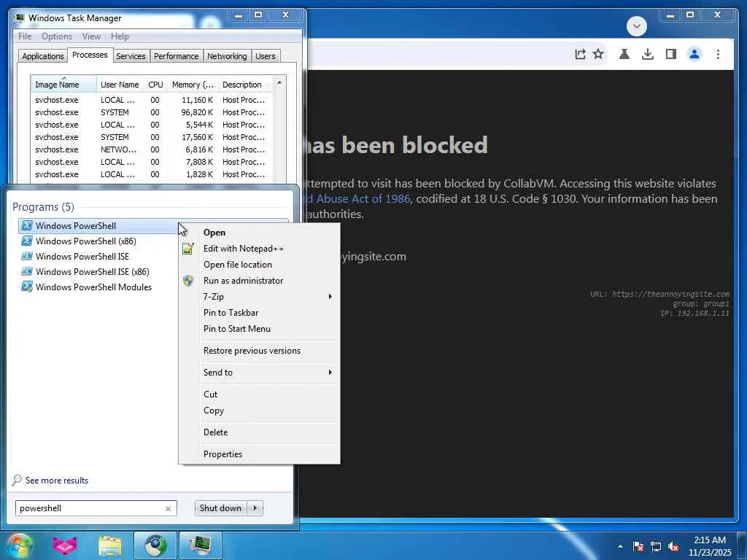Image resolution: width=747 pixels, height=560 pixels.
Task: Click the Windows PowerShell (x86) icon
Action: [x=27, y=241]
